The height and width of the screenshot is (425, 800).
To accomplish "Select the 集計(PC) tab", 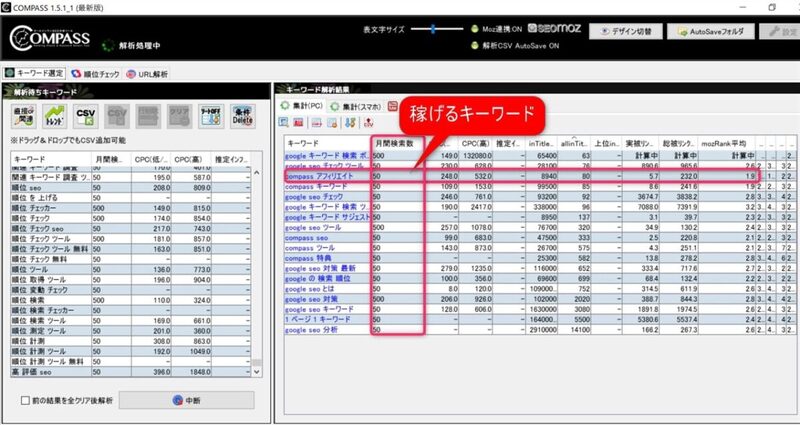I will [x=301, y=106].
